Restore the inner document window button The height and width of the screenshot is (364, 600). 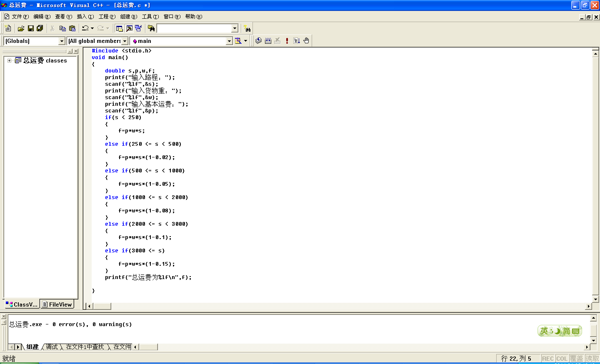click(x=589, y=17)
